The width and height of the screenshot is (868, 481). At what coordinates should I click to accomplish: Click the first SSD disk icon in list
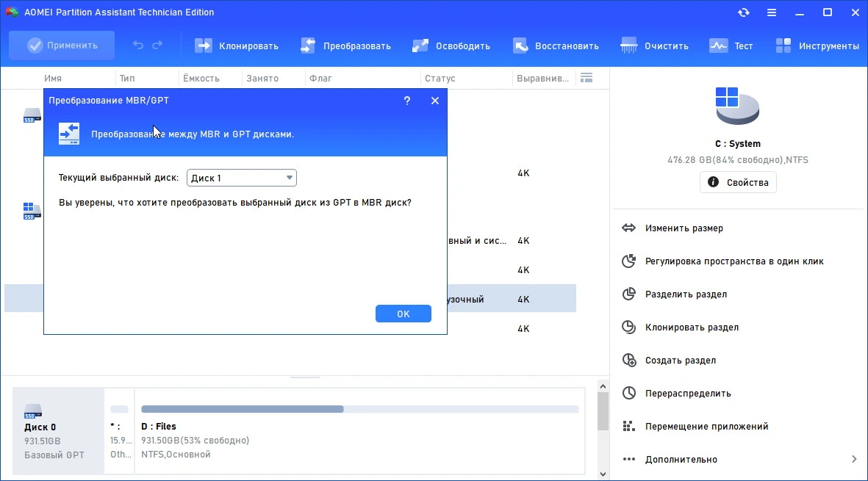pyautogui.click(x=32, y=115)
